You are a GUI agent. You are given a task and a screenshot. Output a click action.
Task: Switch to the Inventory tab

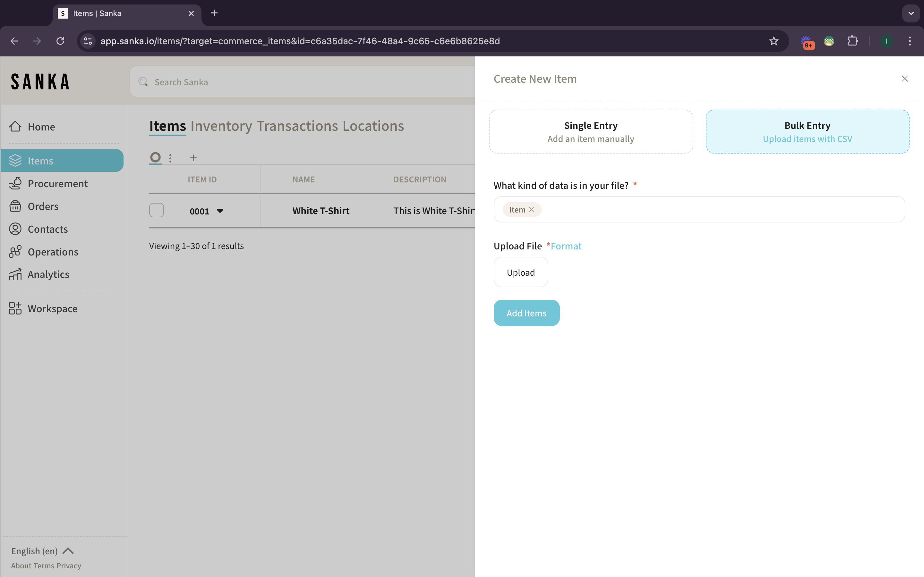(221, 126)
